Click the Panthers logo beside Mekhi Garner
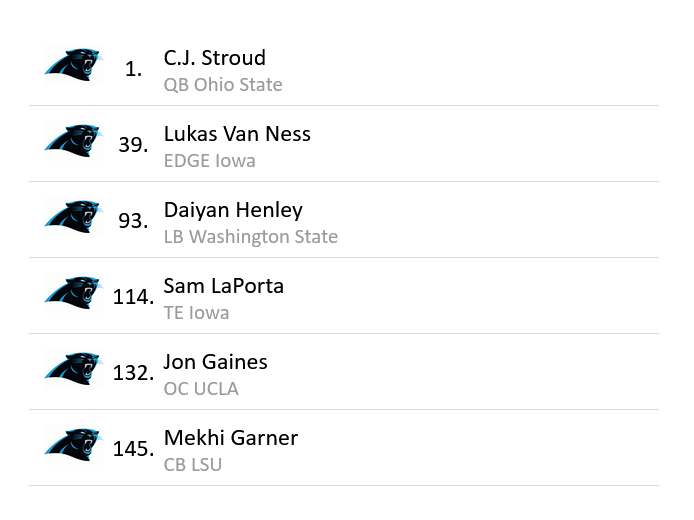 click(x=73, y=446)
